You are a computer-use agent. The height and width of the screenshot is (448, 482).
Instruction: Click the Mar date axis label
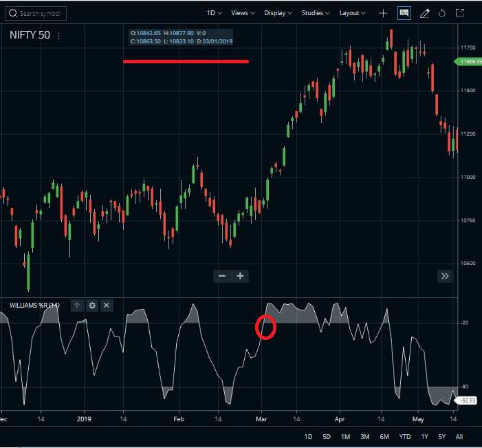pos(261,419)
